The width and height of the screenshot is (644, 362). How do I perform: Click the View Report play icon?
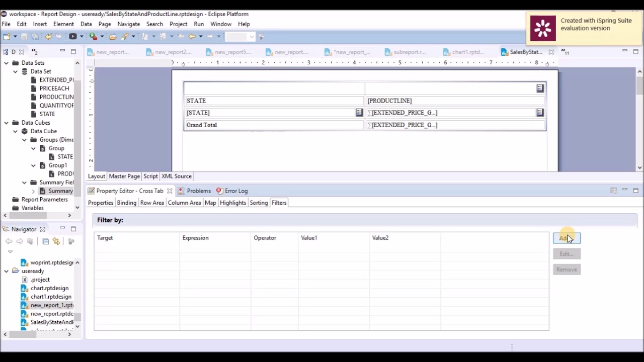coord(73,37)
